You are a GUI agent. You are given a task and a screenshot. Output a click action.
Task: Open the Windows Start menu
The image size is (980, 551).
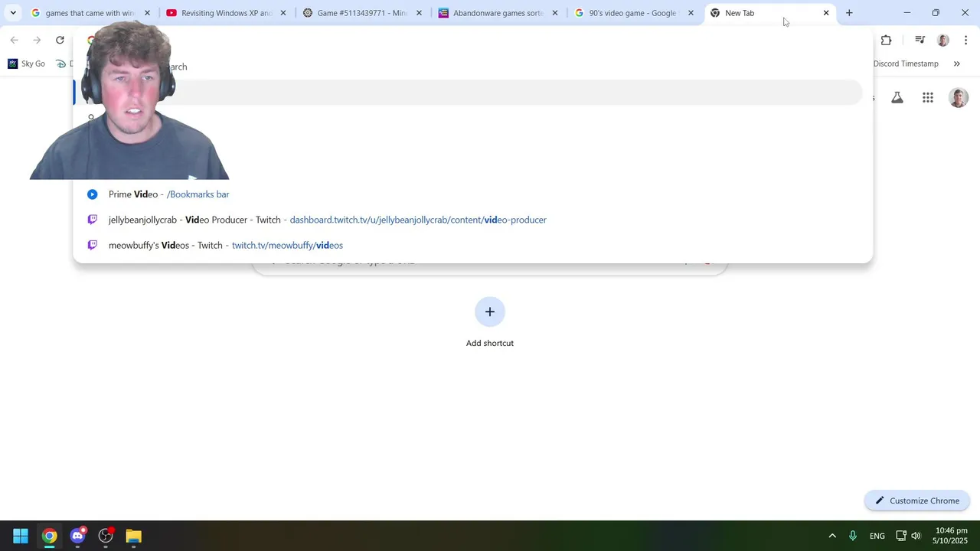pyautogui.click(x=21, y=536)
